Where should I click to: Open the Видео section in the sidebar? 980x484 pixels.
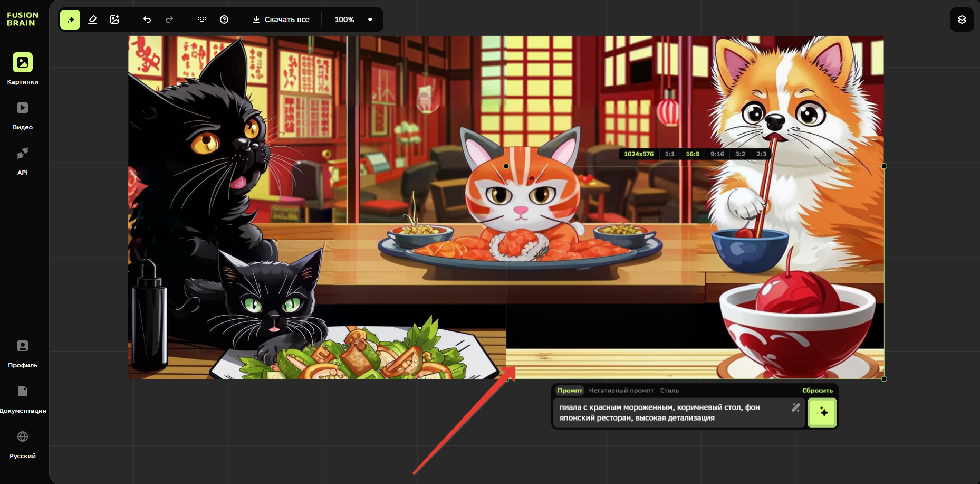click(23, 116)
